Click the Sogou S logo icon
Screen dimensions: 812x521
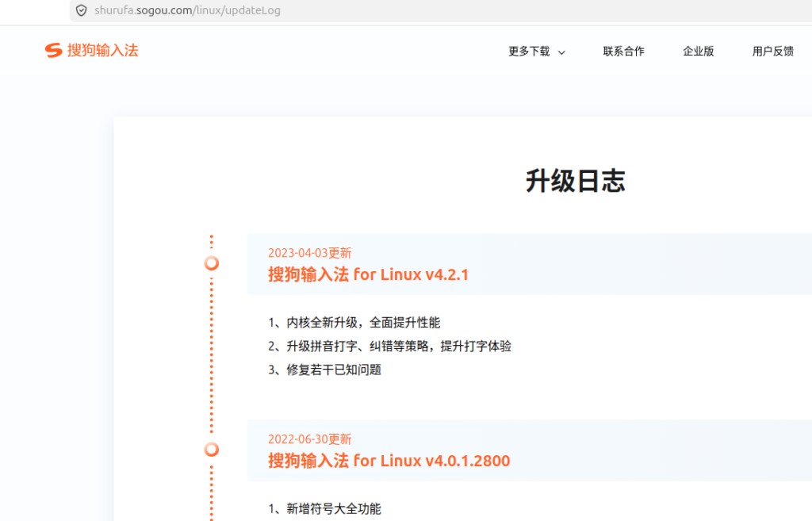coord(53,50)
